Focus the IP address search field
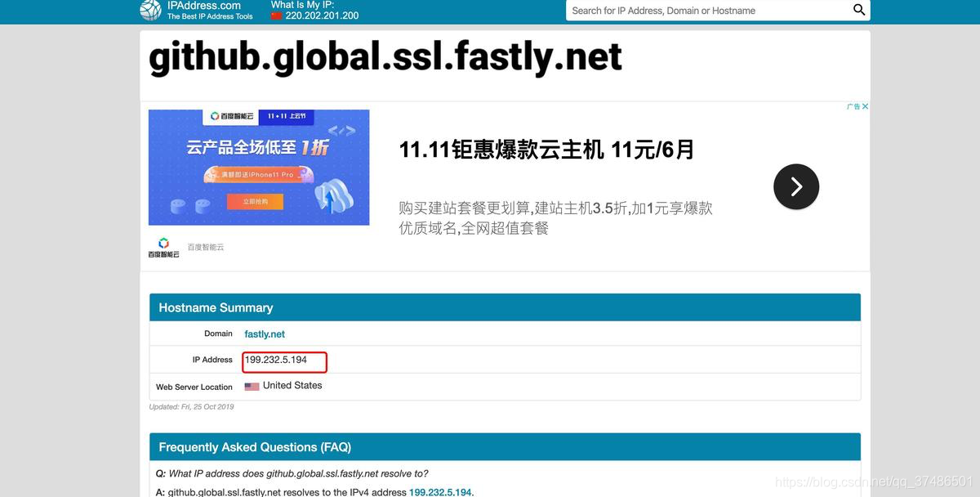This screenshot has width=980, height=497. click(x=707, y=11)
